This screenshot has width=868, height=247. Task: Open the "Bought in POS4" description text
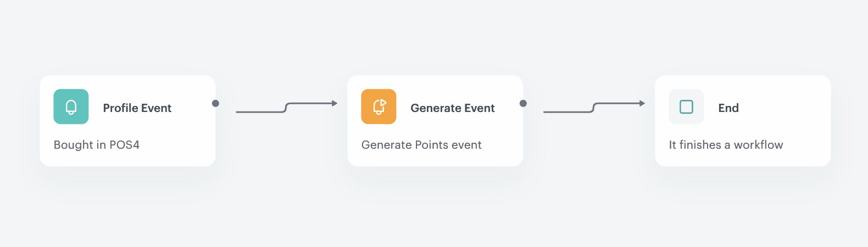tap(97, 145)
